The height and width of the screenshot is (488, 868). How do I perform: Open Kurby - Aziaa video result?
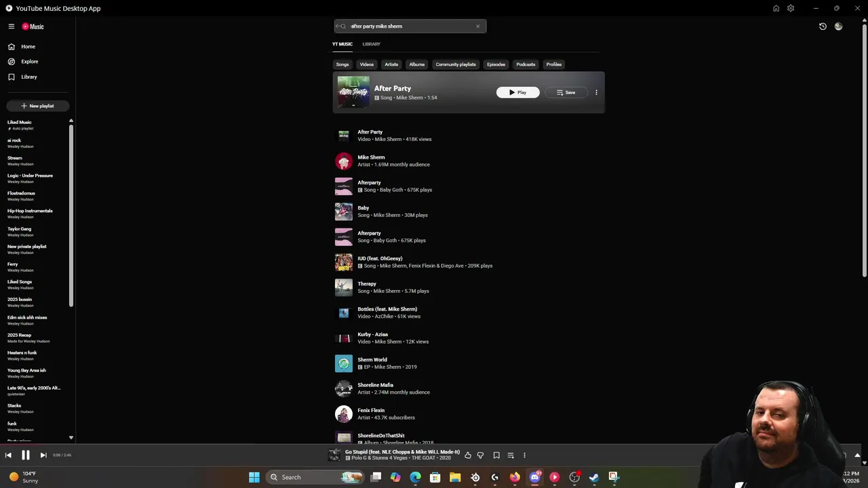pos(468,338)
